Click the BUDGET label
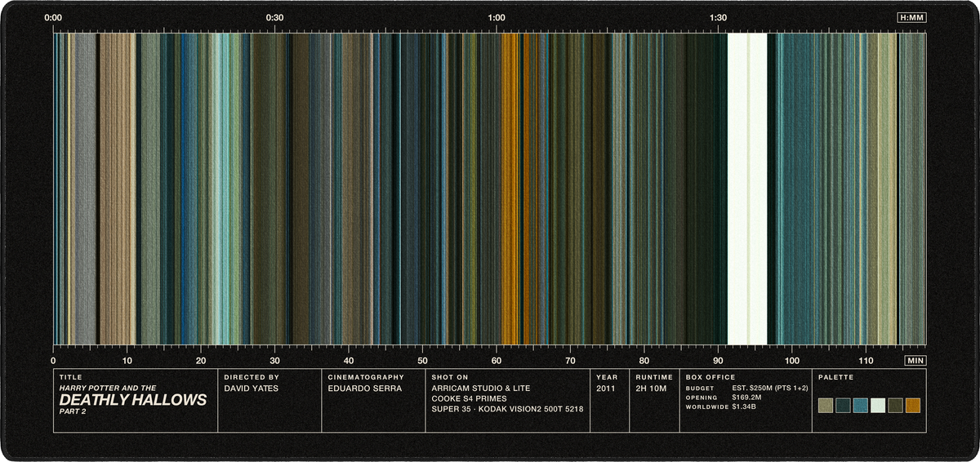This screenshot has width=980, height=462. tap(700, 388)
